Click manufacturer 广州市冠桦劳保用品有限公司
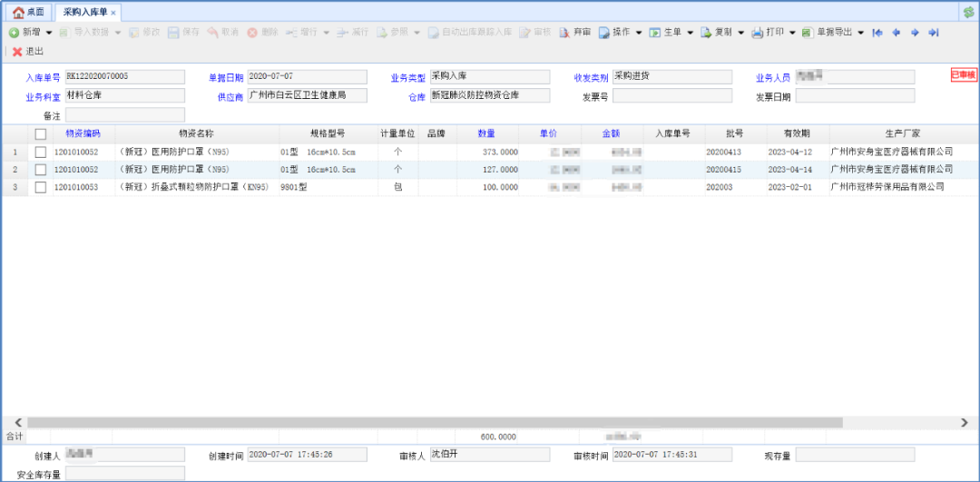The width and height of the screenshot is (980, 482). [x=902, y=187]
